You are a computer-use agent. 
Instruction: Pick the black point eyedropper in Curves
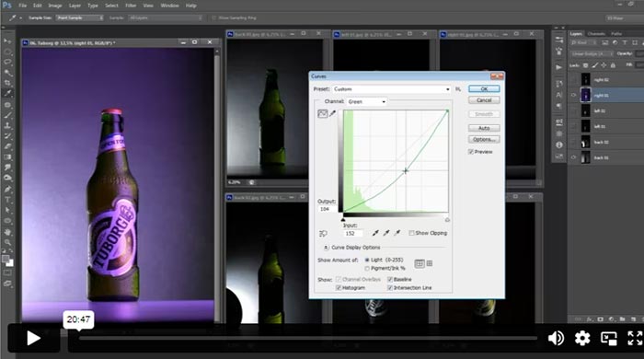coord(375,233)
